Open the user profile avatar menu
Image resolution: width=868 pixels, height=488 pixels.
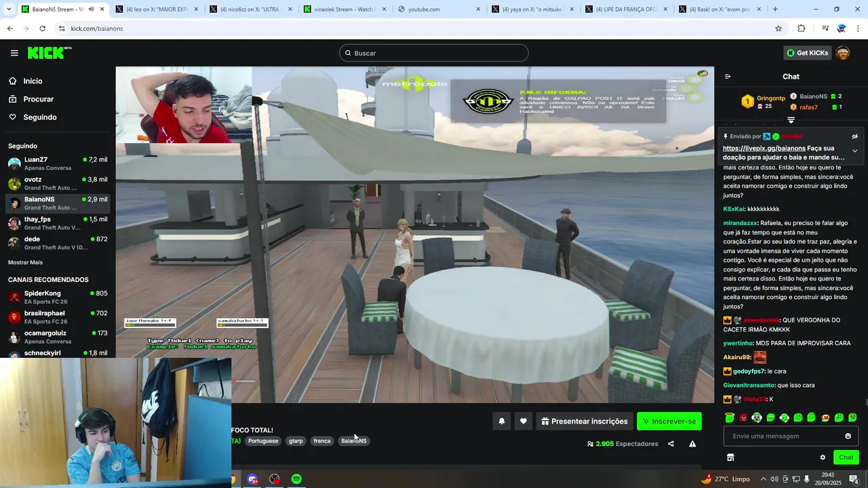(x=843, y=53)
